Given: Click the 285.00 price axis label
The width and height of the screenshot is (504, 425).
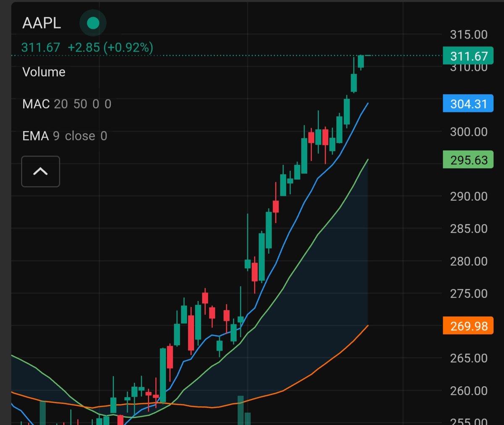Looking at the screenshot, I should pyautogui.click(x=469, y=229).
